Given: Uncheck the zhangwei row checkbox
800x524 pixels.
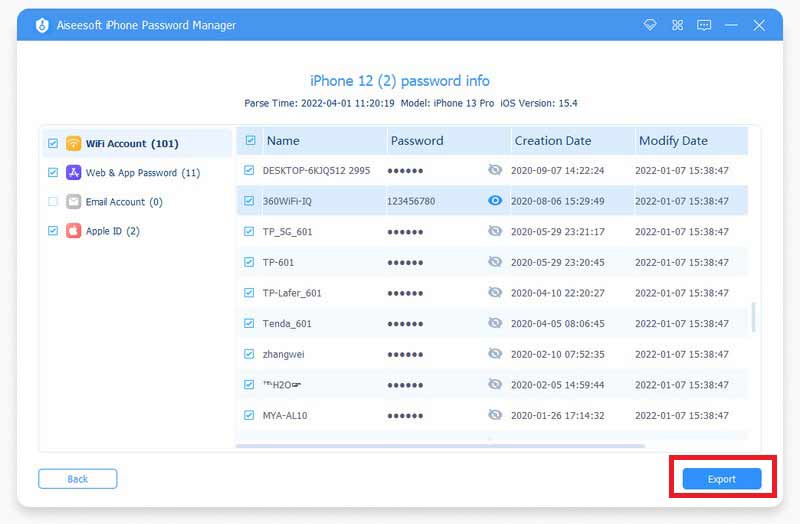Looking at the screenshot, I should (248, 354).
